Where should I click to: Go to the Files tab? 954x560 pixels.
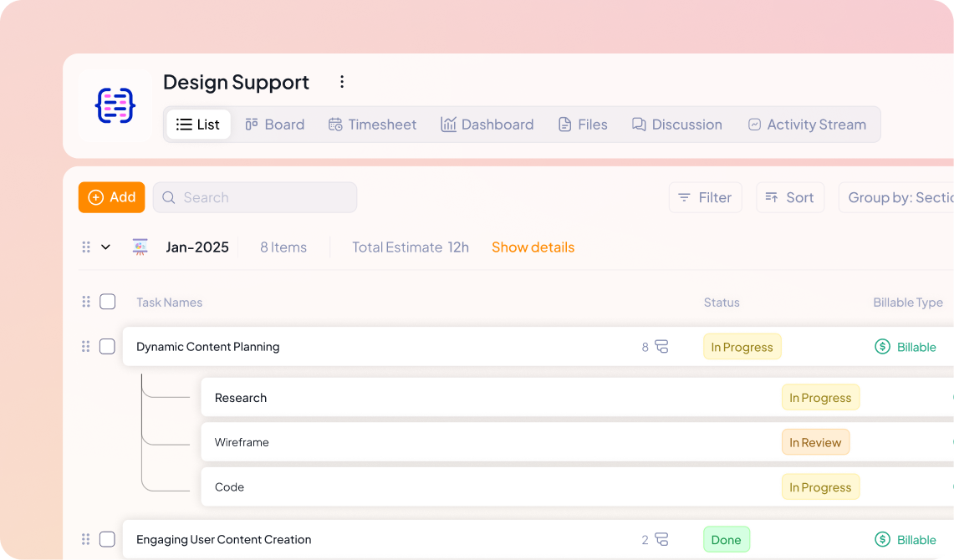click(x=583, y=125)
